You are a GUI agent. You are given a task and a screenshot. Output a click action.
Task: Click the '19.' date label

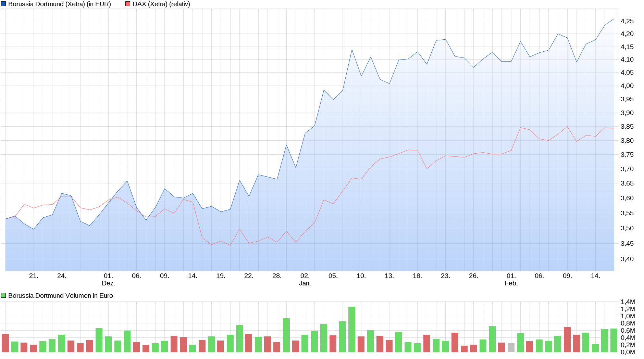(x=221, y=276)
